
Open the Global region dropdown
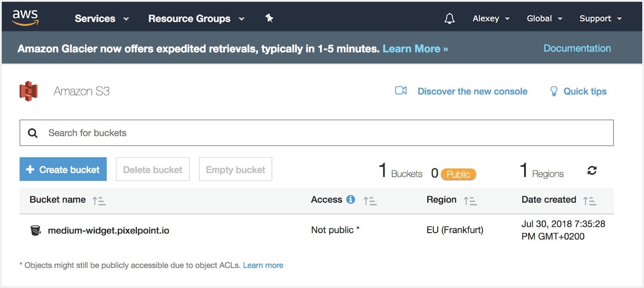(x=544, y=18)
